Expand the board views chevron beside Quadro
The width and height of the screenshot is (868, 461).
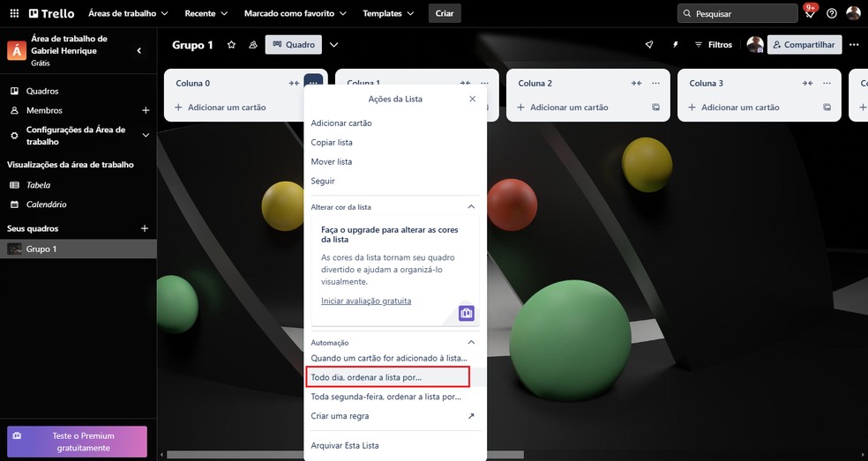[333, 45]
